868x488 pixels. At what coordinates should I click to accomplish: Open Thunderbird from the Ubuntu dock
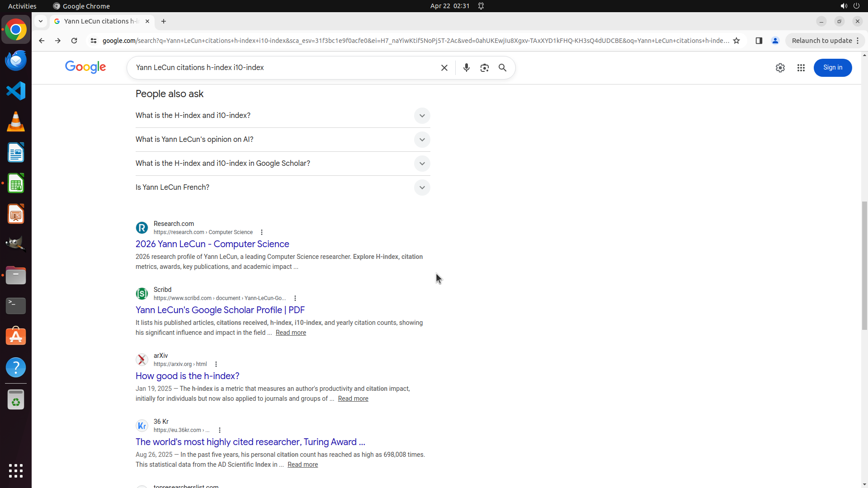point(16,60)
